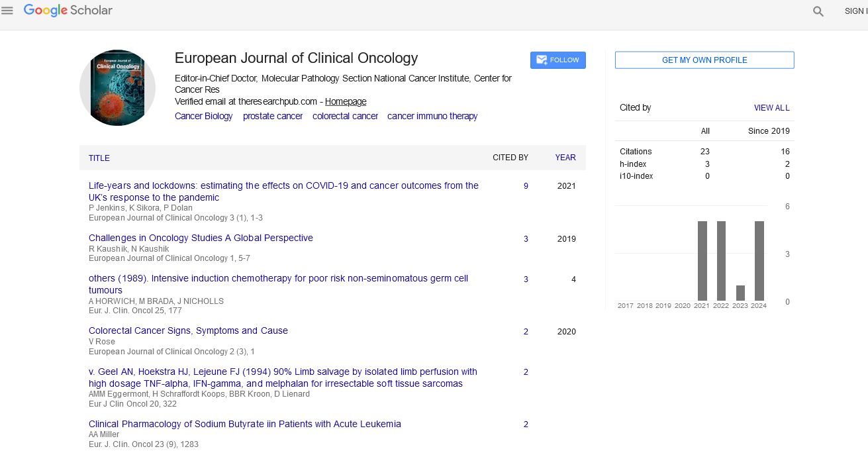
Task: Select the prostate cancer interest tag
Action: click(x=272, y=116)
